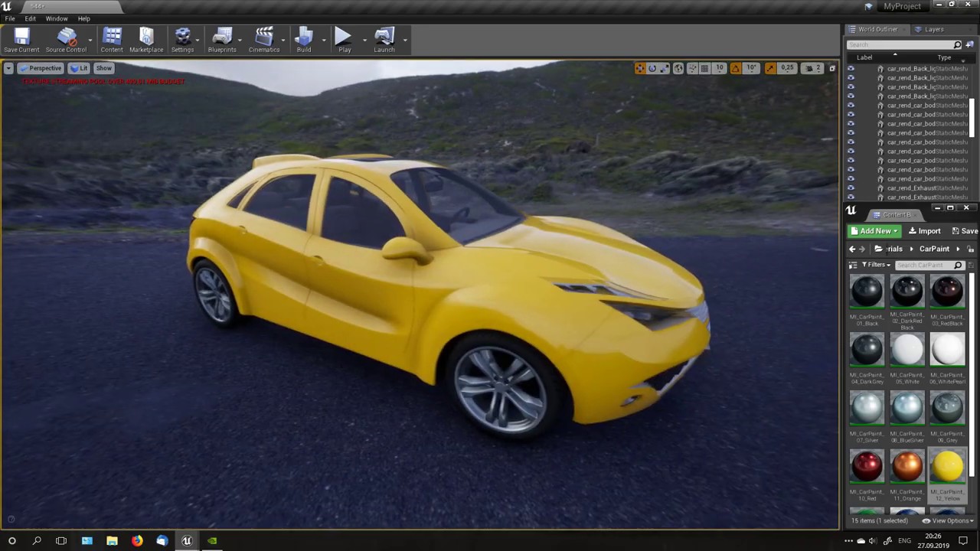Toggle grid snapping in the viewport
This screenshot has height=551, width=980.
coord(704,68)
